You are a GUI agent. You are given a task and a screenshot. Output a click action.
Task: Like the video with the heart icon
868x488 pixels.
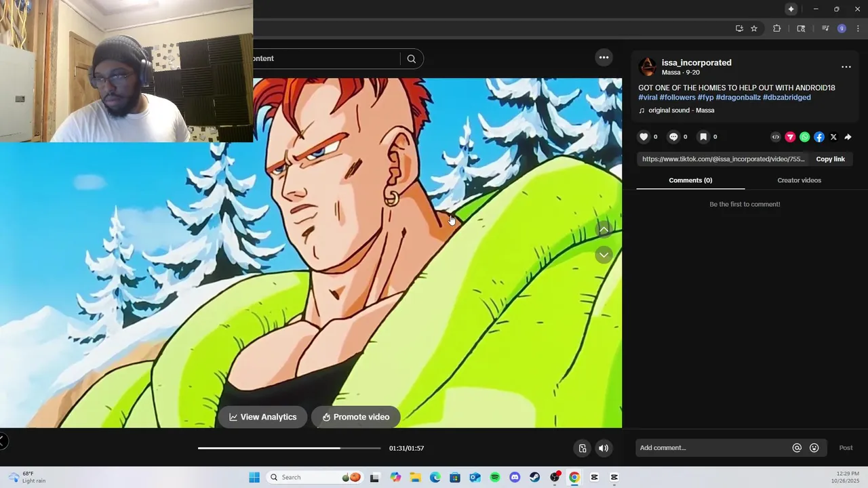644,137
